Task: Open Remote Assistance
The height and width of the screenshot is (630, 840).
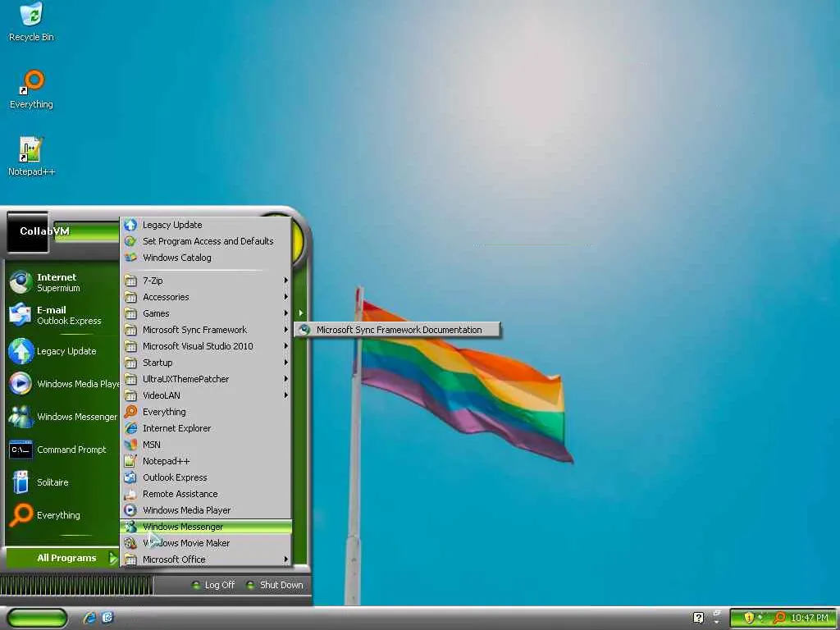Action: tap(206, 495)
